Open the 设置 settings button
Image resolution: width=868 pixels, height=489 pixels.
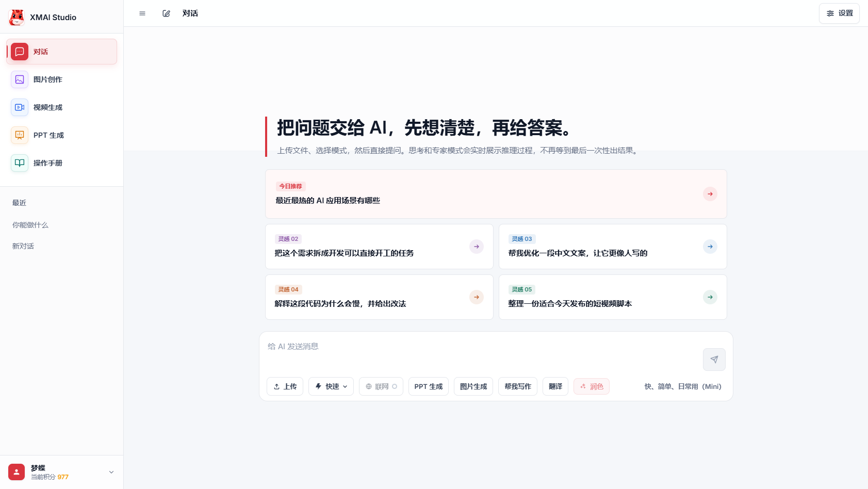839,13
